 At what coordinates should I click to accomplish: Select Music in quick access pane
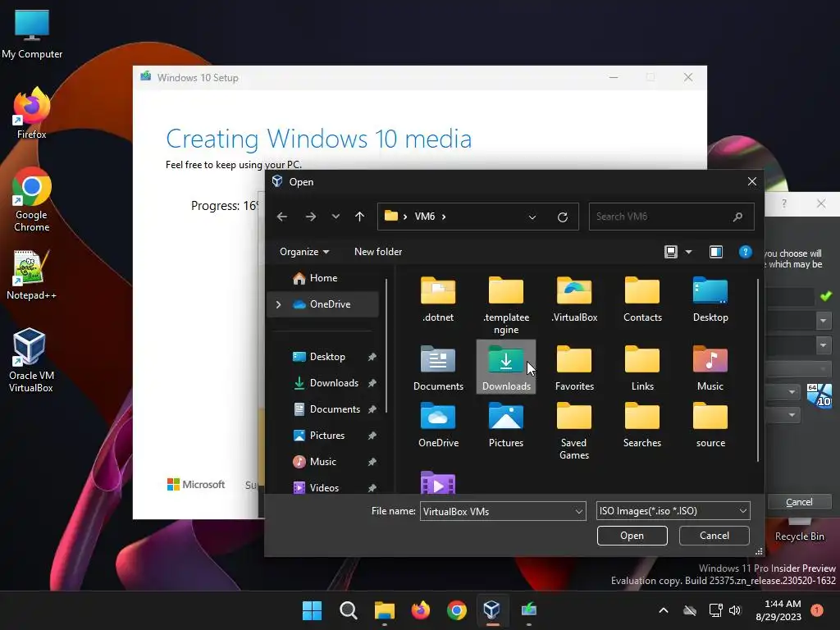coord(323,462)
